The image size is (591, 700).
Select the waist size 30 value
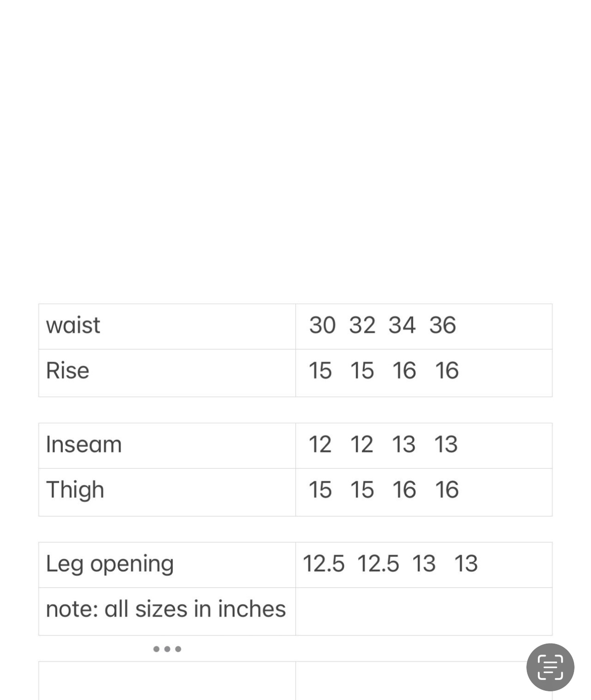pos(322,325)
